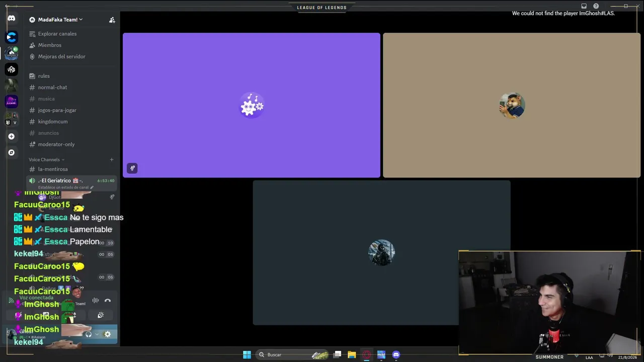The width and height of the screenshot is (644, 362).
Task: Open the blue 'mcld' app on taskbar
Action: click(381, 355)
